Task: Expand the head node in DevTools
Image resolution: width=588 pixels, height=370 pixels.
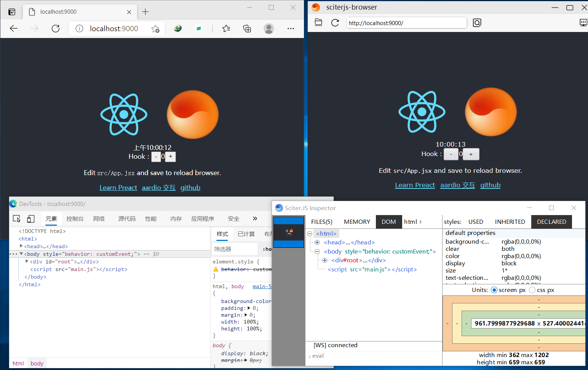Action: point(21,246)
